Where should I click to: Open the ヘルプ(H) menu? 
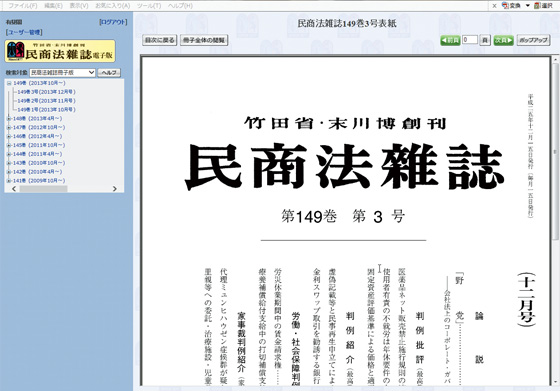[180, 6]
